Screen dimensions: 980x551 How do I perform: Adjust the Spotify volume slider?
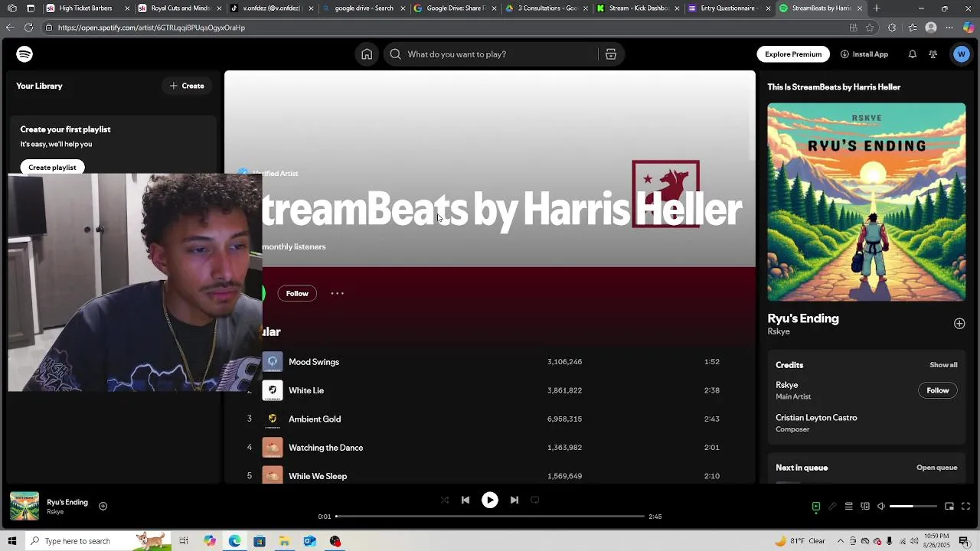pos(913,507)
